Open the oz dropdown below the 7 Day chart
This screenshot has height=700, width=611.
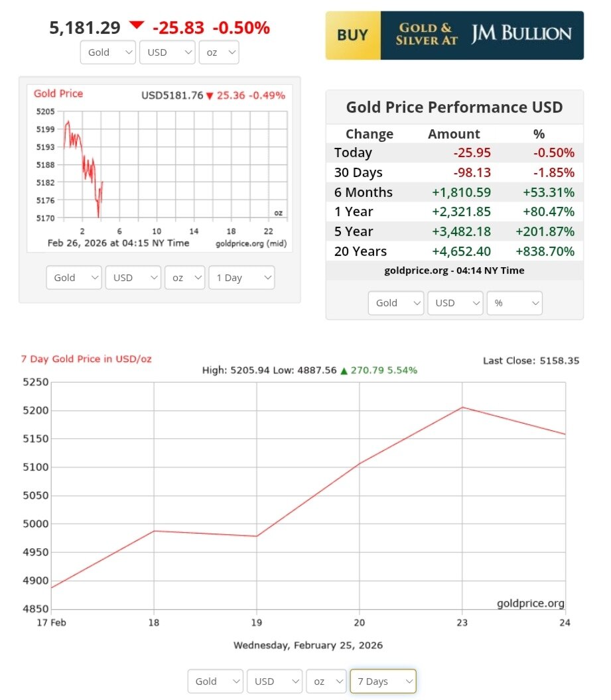click(326, 681)
